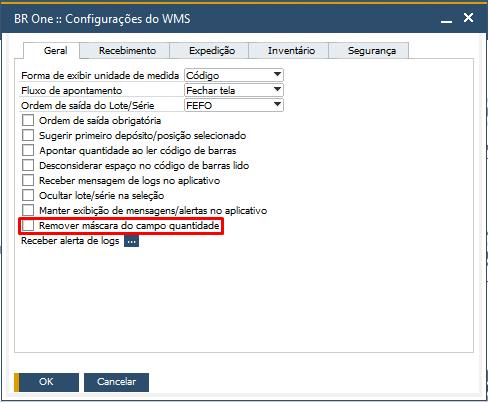Screen dimensions: 488x403
Task: Click the Ordem de saída do Lote/Série label
Action: 87,106
